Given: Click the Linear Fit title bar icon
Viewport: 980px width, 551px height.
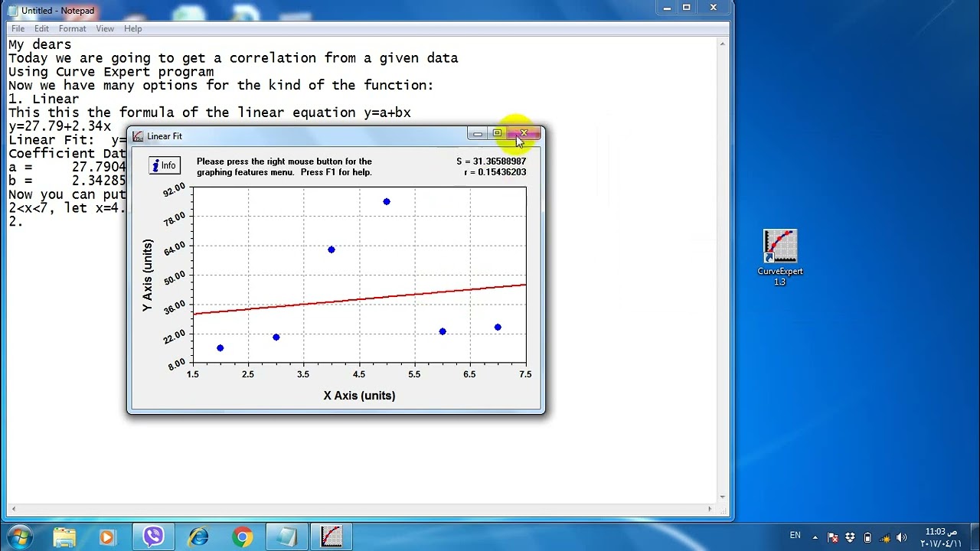Looking at the screenshot, I should point(138,136).
